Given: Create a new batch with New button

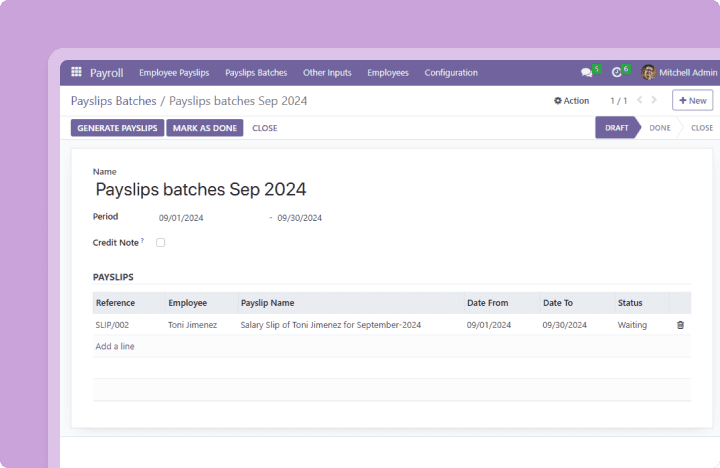Looking at the screenshot, I should (692, 101).
